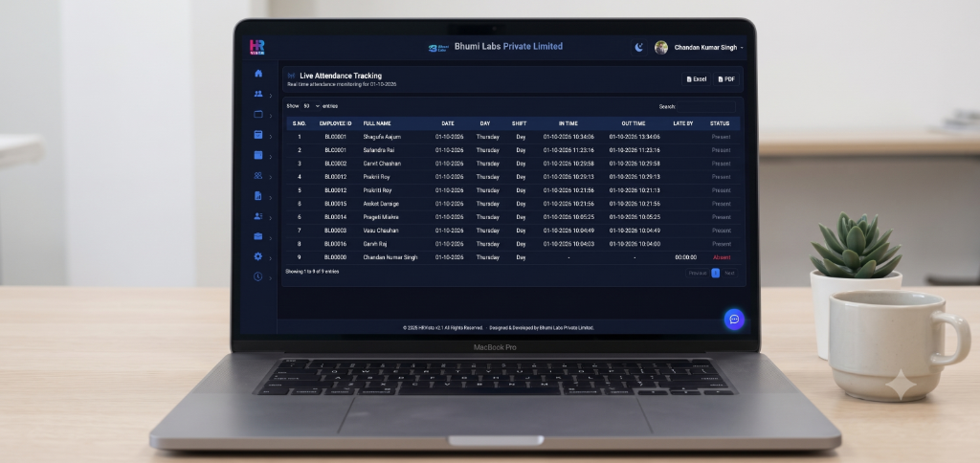The image size is (980, 463).
Task: Click the user profile avatar picture
Action: (661, 48)
